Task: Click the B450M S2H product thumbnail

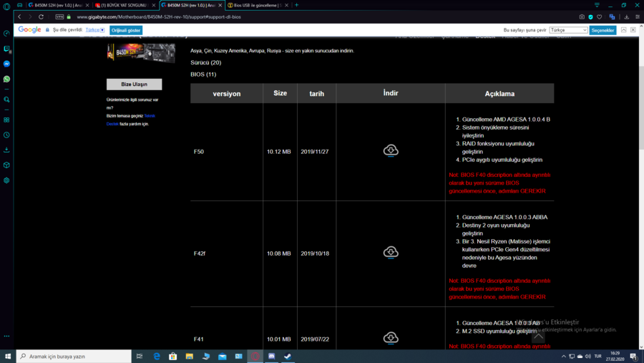Action: [141, 53]
